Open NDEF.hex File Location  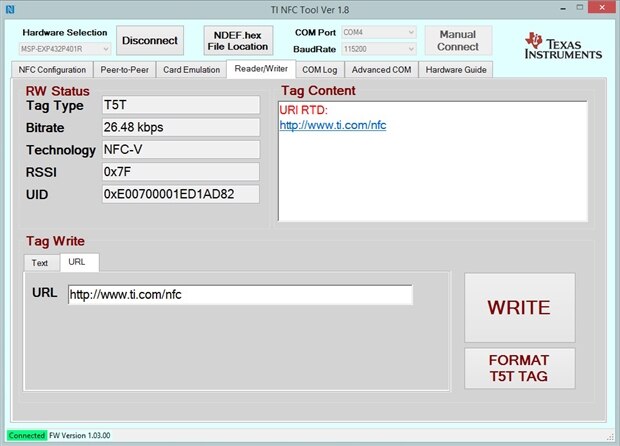click(x=238, y=40)
